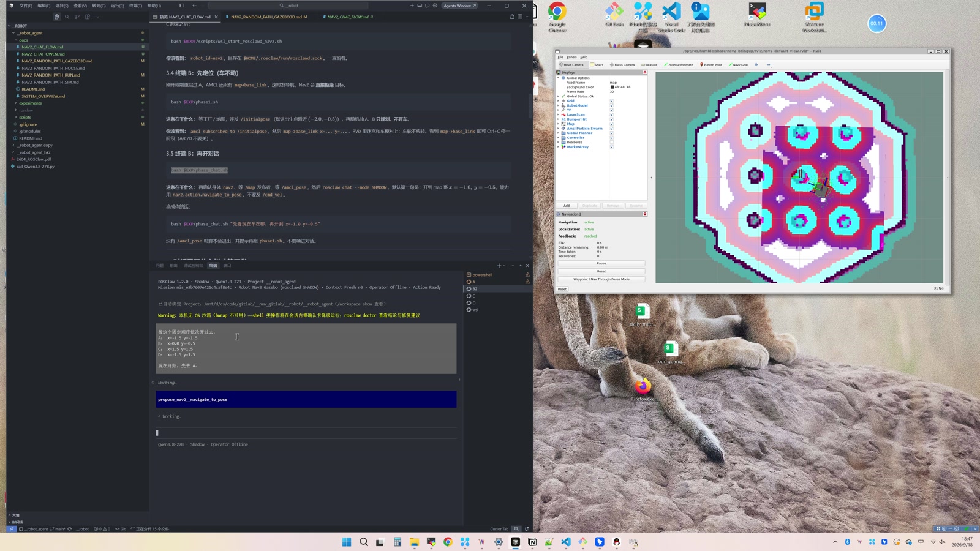Open taskbar Search magnifier icon

click(x=364, y=542)
